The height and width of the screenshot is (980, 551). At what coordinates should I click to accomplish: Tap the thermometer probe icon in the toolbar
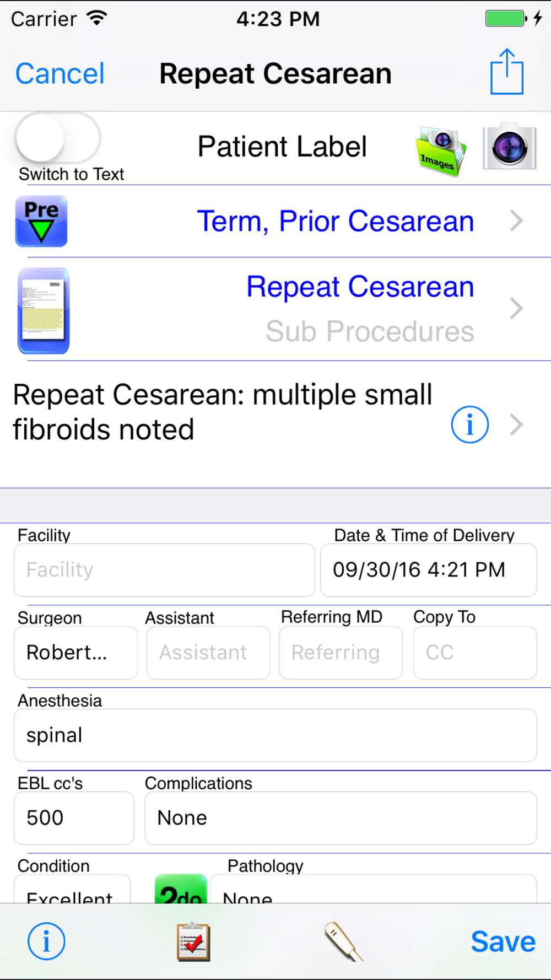coord(343,941)
